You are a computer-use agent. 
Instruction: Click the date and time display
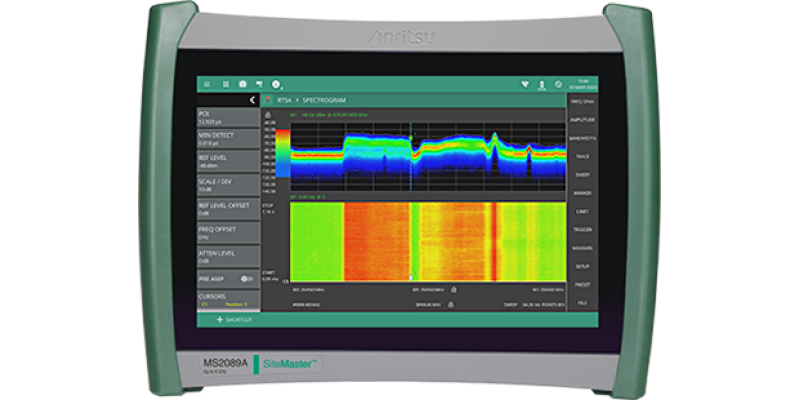point(583,84)
